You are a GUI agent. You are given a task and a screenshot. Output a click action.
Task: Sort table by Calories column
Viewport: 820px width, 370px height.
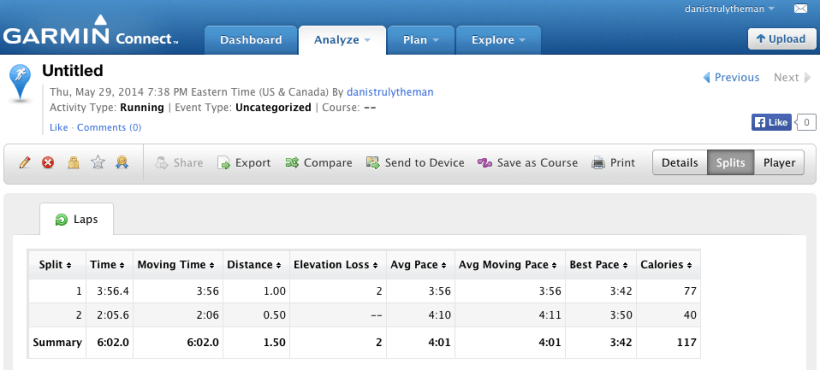668,265
